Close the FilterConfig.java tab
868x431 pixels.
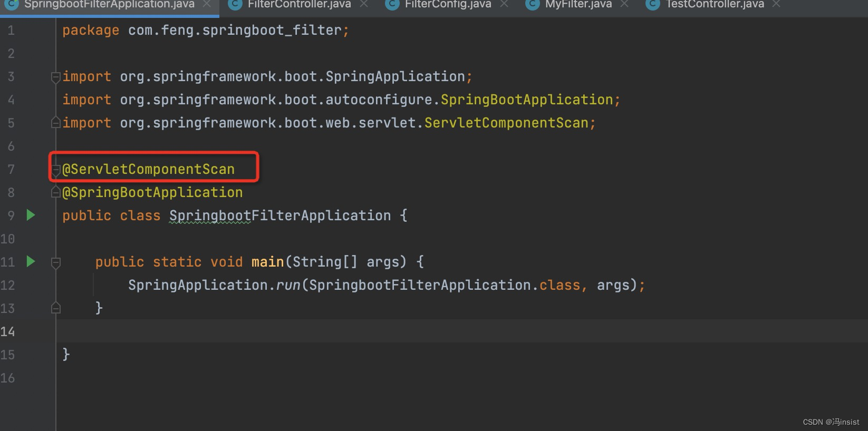tap(504, 4)
